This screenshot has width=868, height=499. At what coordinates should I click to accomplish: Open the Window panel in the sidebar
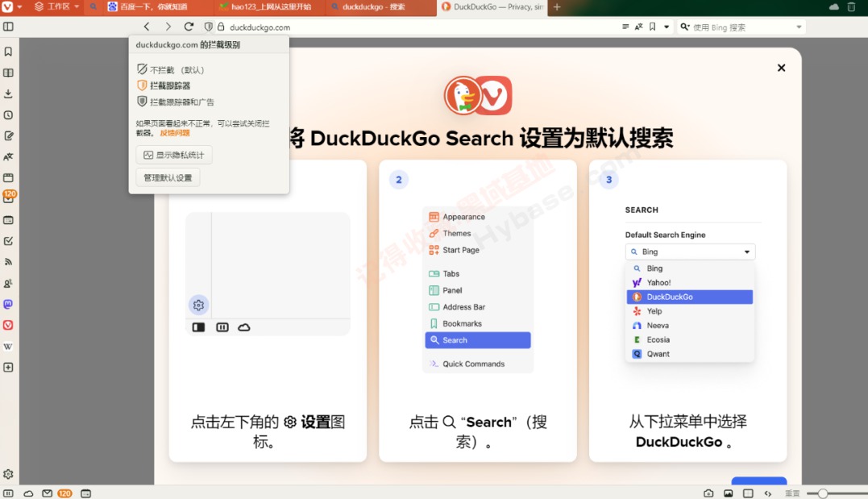pyautogui.click(x=8, y=178)
